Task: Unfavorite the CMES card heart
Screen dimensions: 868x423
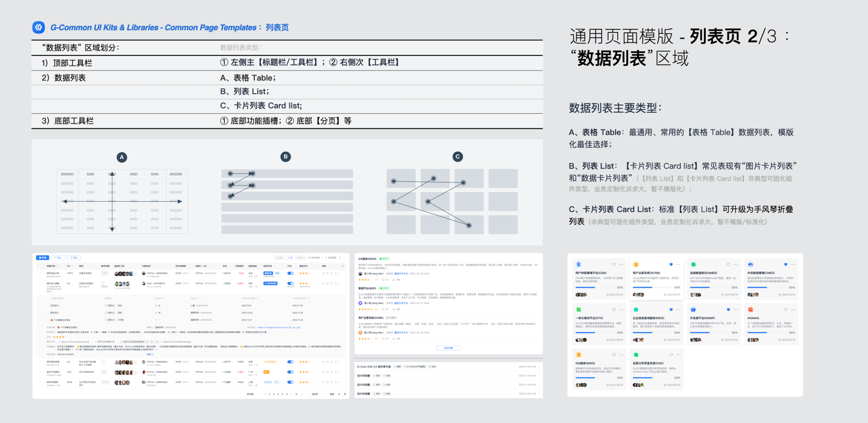Action: [x=786, y=265]
